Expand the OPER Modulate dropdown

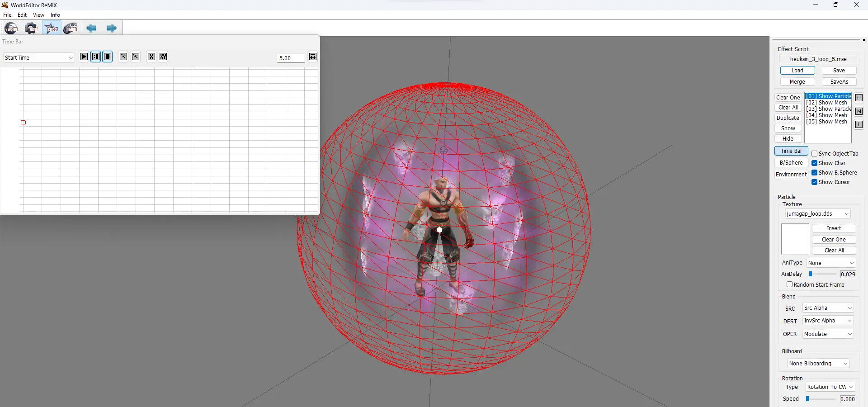(x=828, y=334)
